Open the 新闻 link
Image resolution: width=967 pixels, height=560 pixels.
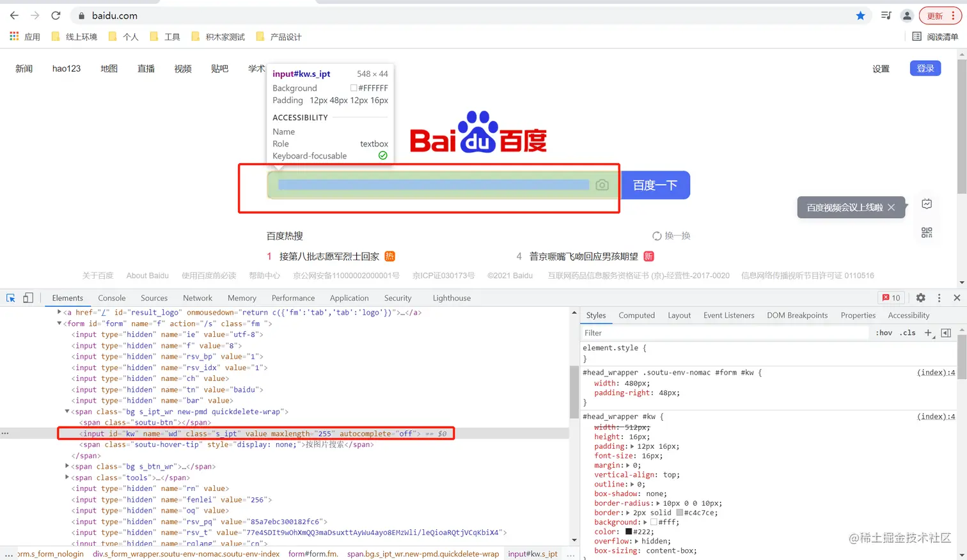click(x=24, y=68)
